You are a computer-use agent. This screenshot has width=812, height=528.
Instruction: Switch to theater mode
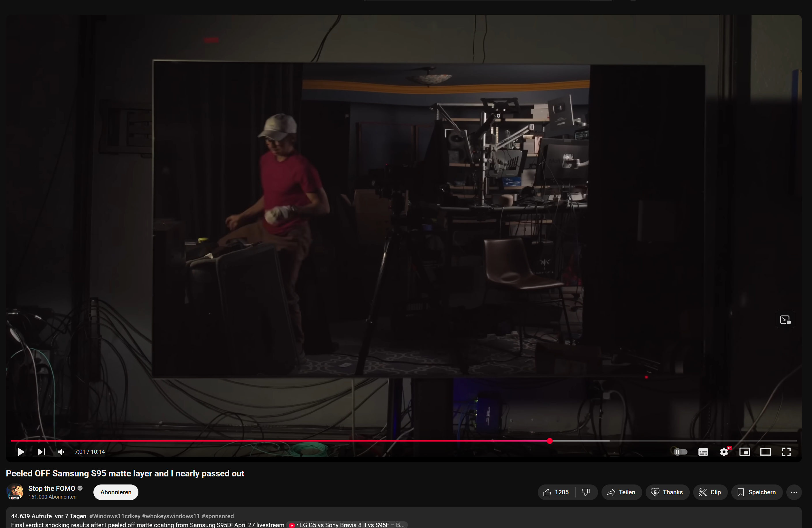click(765, 452)
